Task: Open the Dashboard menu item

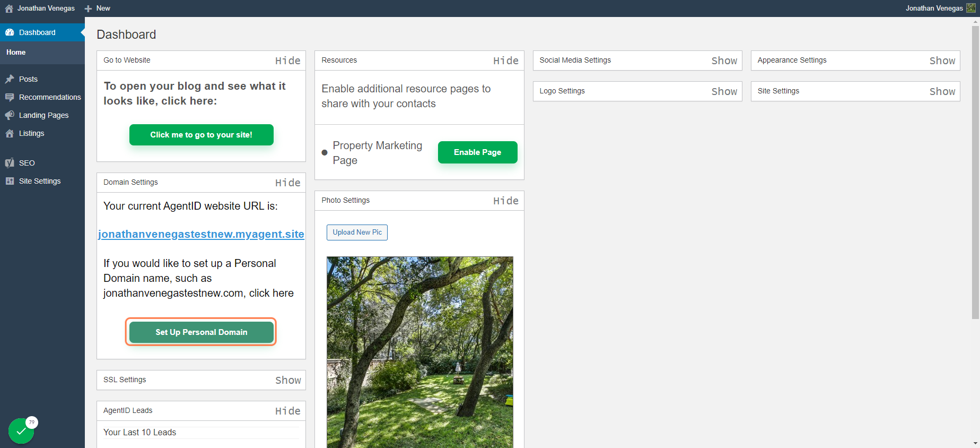Action: (42, 32)
